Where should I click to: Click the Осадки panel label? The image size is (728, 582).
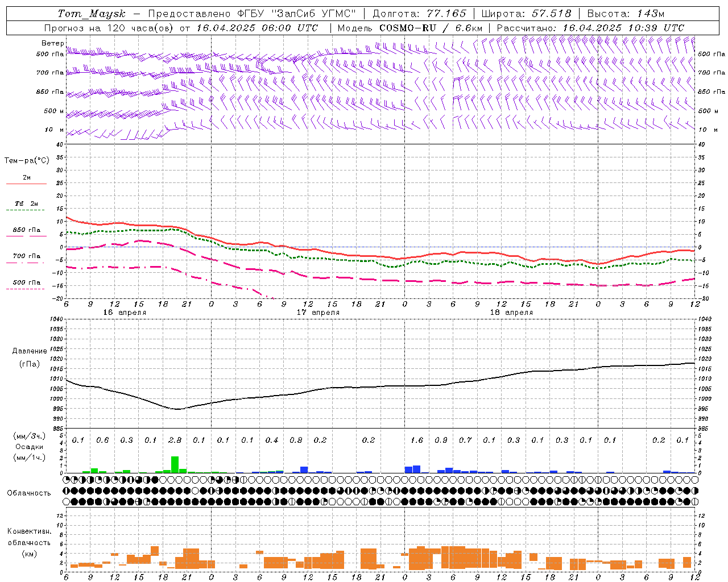point(30,447)
